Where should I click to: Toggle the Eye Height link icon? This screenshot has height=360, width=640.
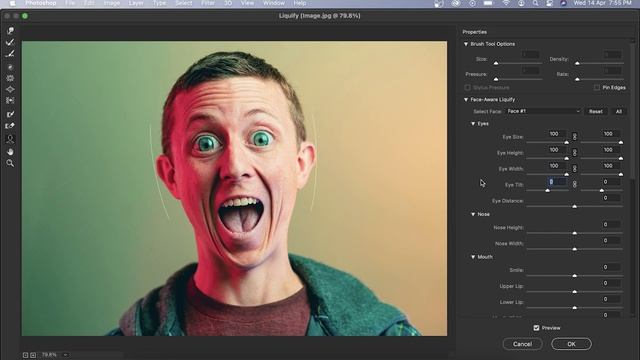tap(574, 152)
